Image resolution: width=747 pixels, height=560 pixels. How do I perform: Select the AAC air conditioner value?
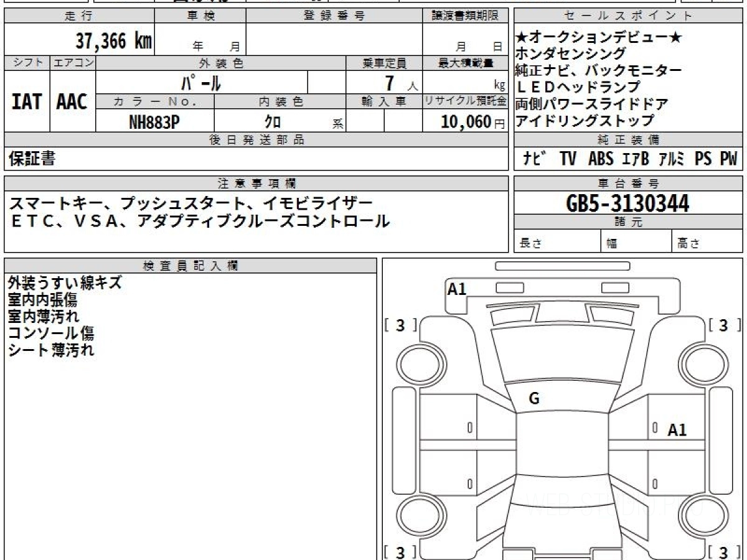(x=72, y=102)
